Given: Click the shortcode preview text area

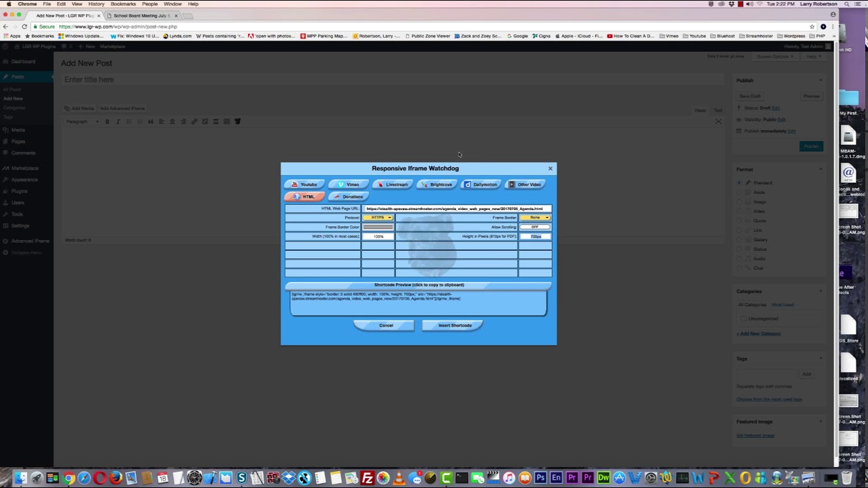Looking at the screenshot, I should (418, 303).
